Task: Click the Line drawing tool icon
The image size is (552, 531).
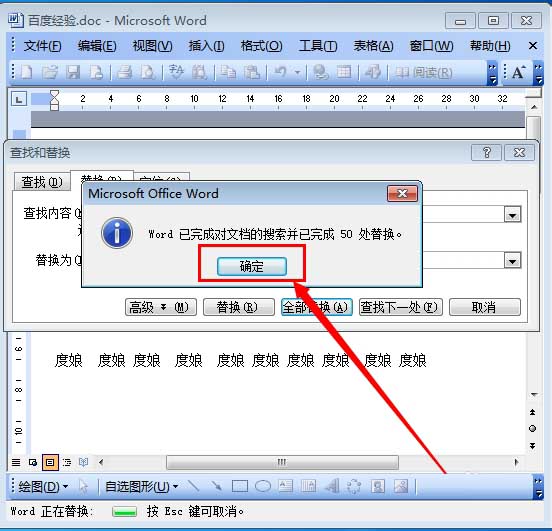Action: [x=194, y=486]
